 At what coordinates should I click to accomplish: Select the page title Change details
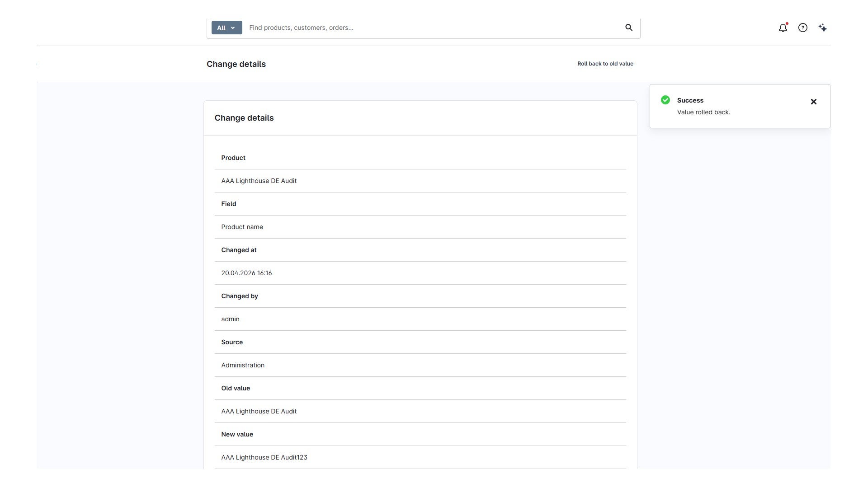[x=236, y=64]
